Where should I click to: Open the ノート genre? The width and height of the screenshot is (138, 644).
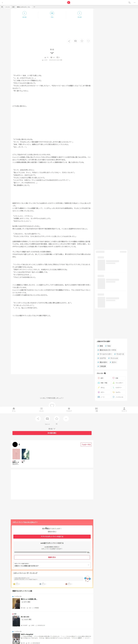(104, 397)
